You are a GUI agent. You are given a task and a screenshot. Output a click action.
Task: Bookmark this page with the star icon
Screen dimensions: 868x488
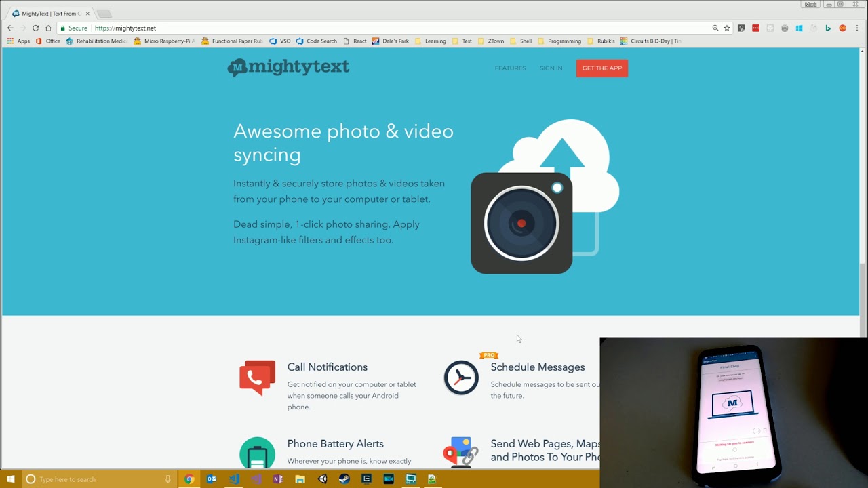point(727,28)
